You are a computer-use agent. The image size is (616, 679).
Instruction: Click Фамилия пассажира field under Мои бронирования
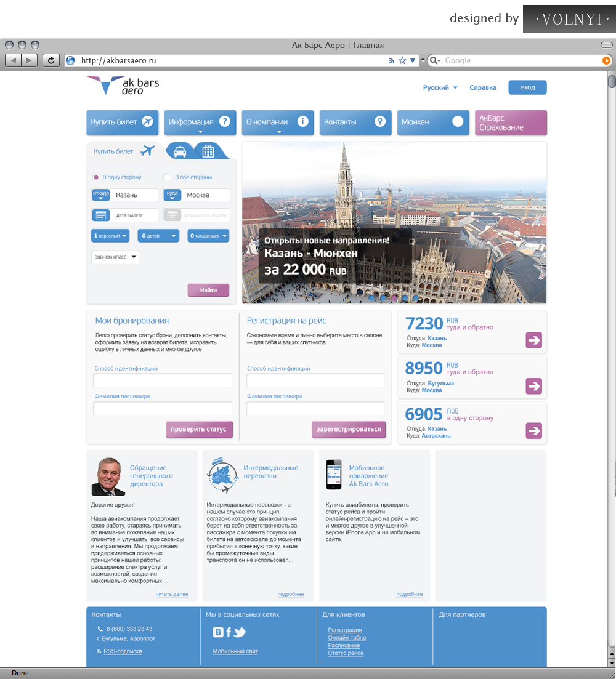(163, 408)
